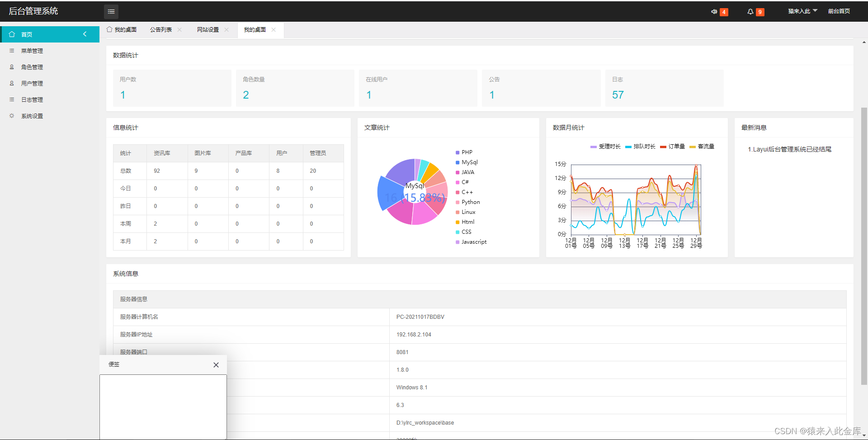Select the 用户管理 sidebar icon
Viewport: 868px width, 440px height.
tap(12, 83)
